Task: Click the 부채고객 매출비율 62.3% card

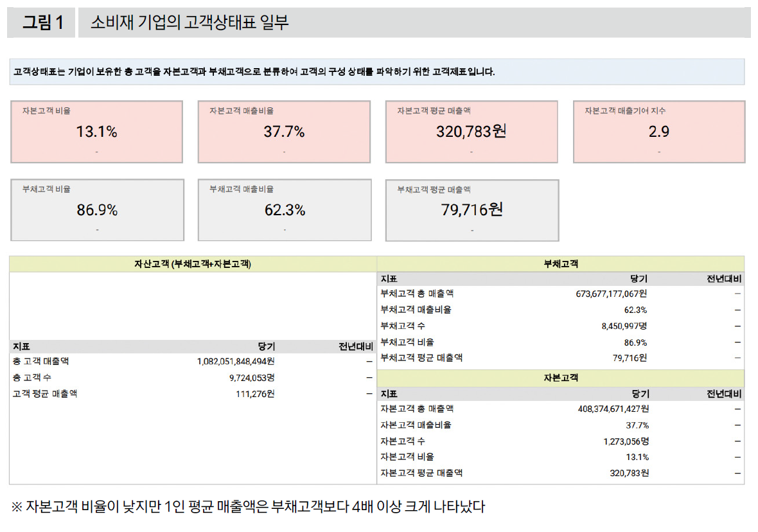Action: [285, 210]
